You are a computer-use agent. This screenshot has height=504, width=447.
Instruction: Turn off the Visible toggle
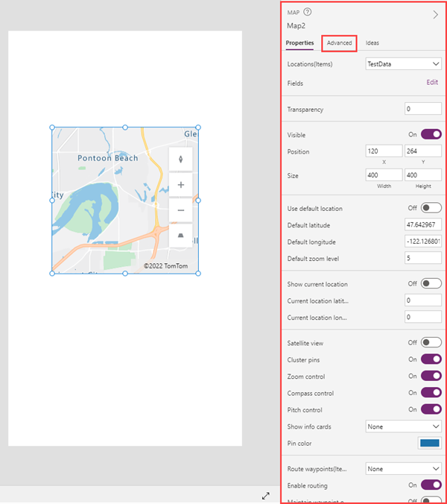click(431, 134)
